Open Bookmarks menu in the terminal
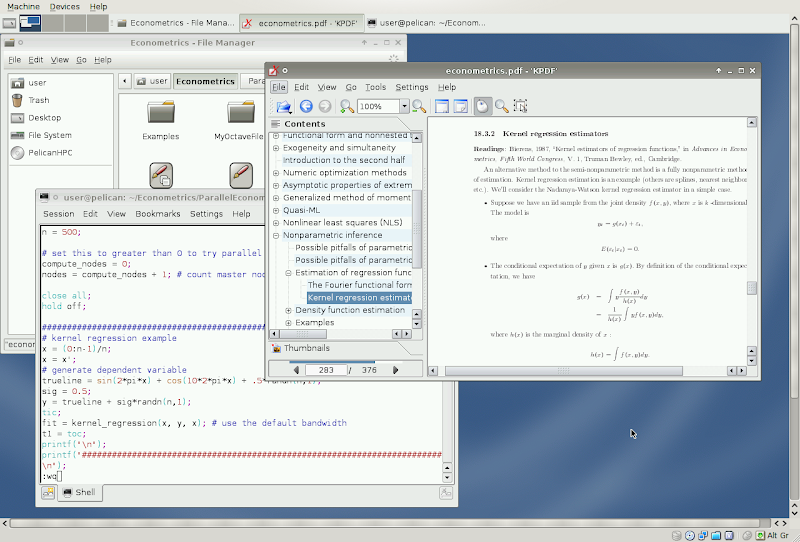The image size is (800, 542). (157, 213)
